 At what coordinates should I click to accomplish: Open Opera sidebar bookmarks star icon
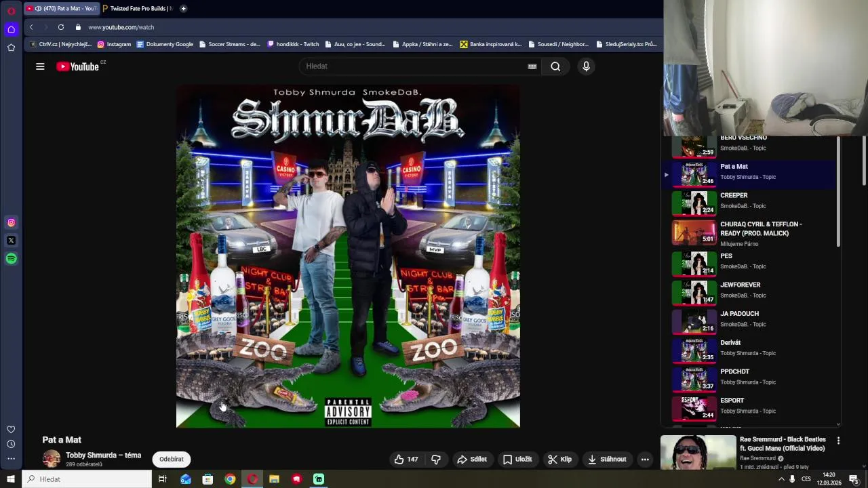click(x=11, y=47)
